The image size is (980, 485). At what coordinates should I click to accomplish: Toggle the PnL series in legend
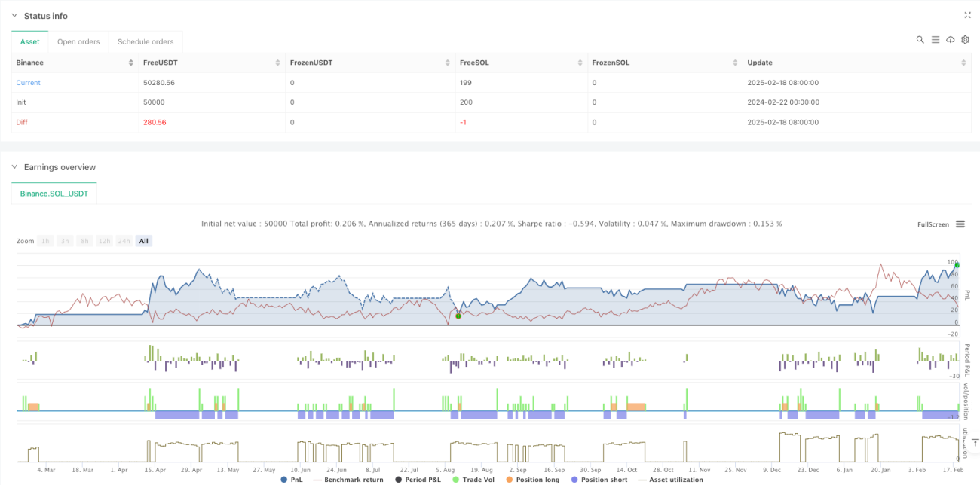tap(290, 480)
